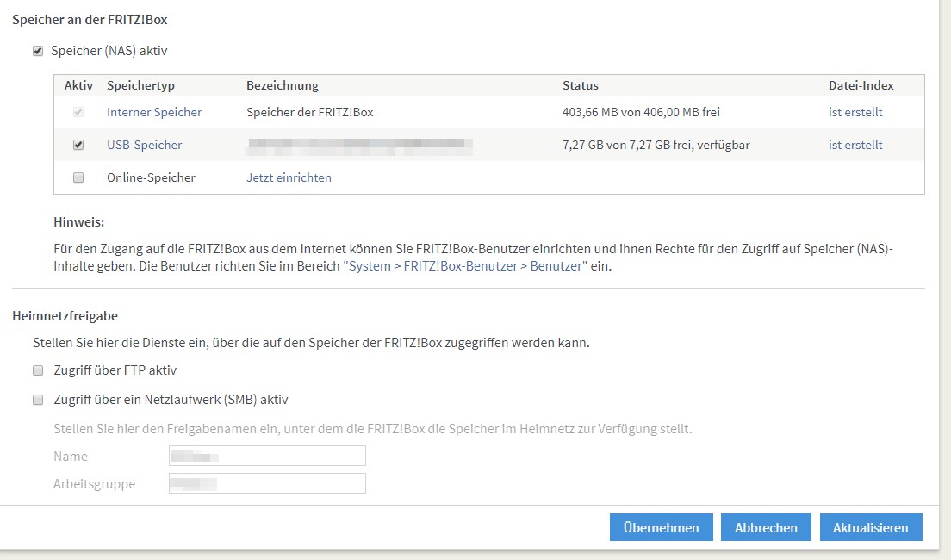Open the USB-Speicher link

pos(145,145)
